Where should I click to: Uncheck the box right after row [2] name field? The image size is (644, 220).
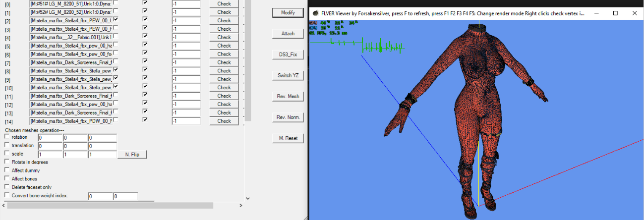(116, 19)
